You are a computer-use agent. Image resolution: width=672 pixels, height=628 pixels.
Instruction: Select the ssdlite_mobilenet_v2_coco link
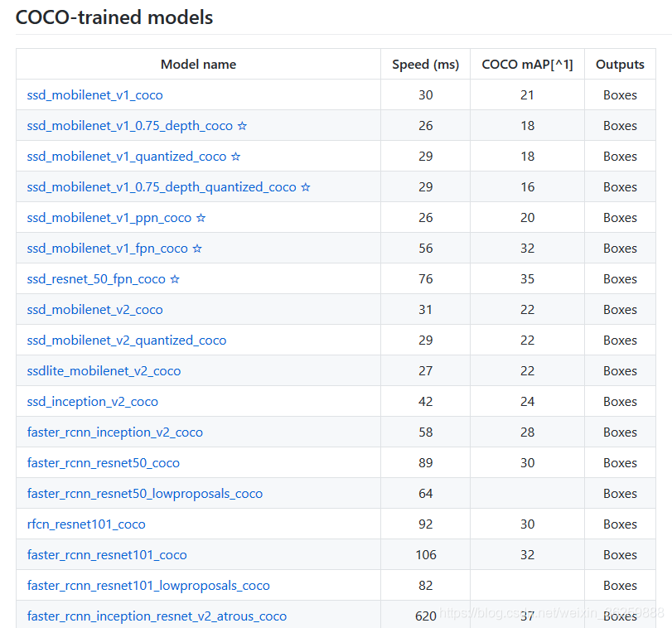click(104, 371)
